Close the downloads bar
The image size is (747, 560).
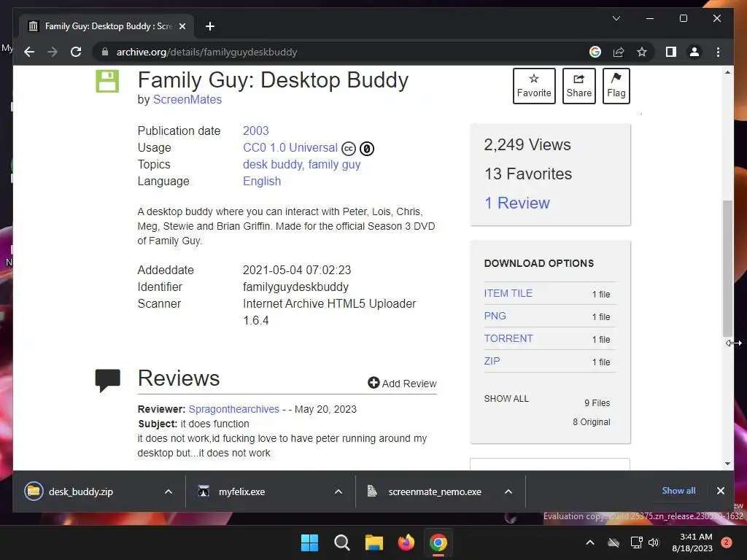(x=720, y=491)
